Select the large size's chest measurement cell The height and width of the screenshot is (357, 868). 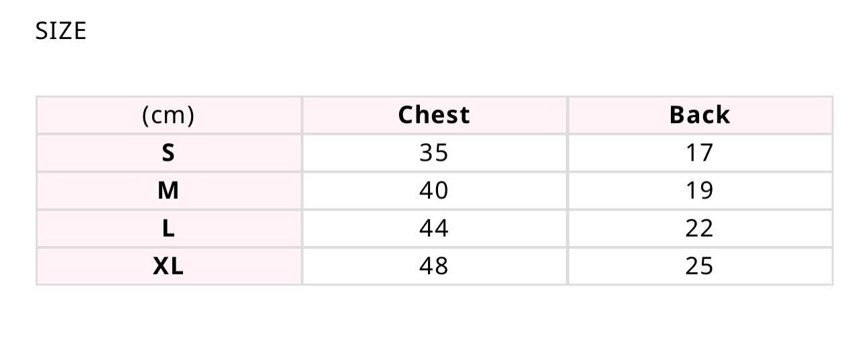click(x=434, y=229)
